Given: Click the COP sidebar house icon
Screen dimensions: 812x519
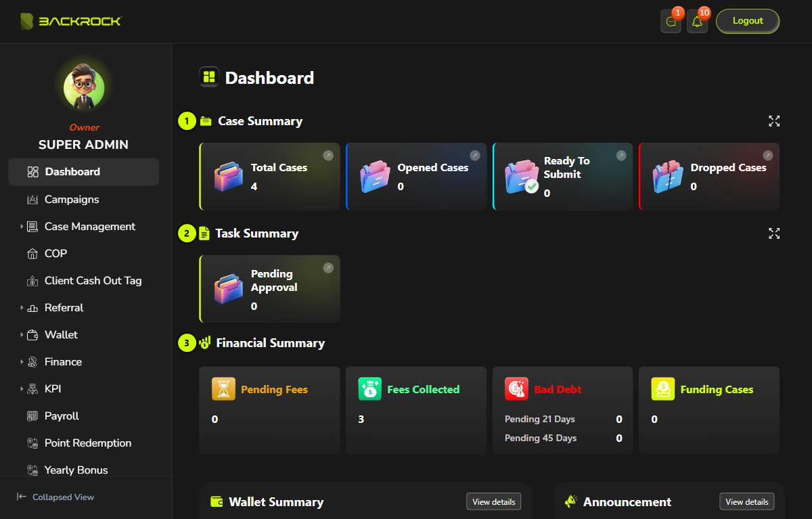Looking at the screenshot, I should (32, 254).
